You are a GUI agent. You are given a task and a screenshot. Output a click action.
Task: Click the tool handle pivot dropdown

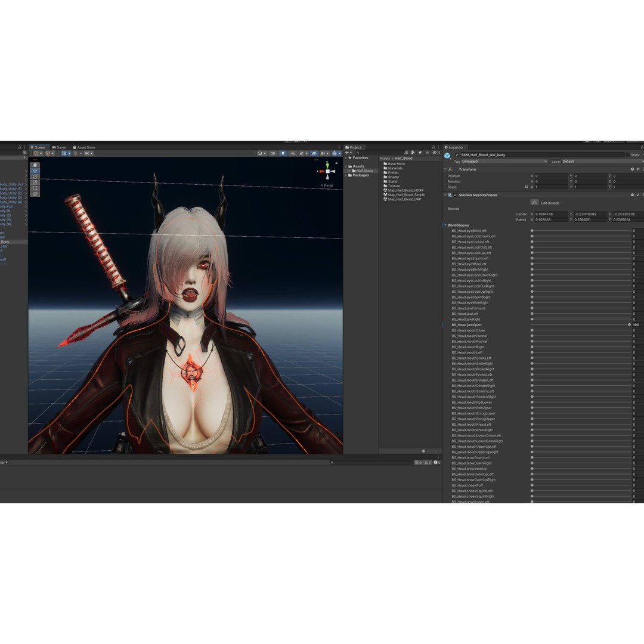click(x=38, y=153)
